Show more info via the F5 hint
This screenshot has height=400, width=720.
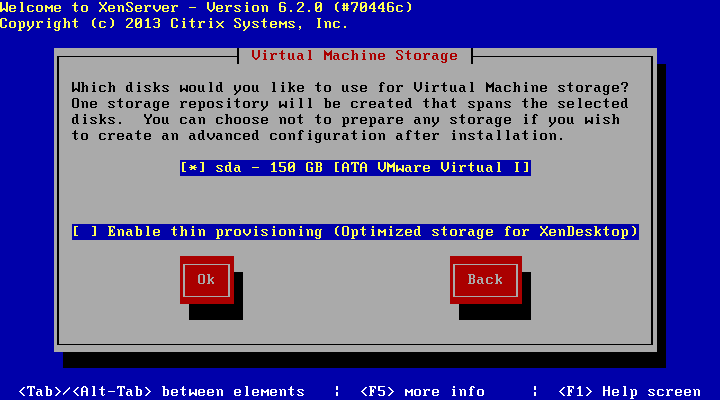(422, 391)
